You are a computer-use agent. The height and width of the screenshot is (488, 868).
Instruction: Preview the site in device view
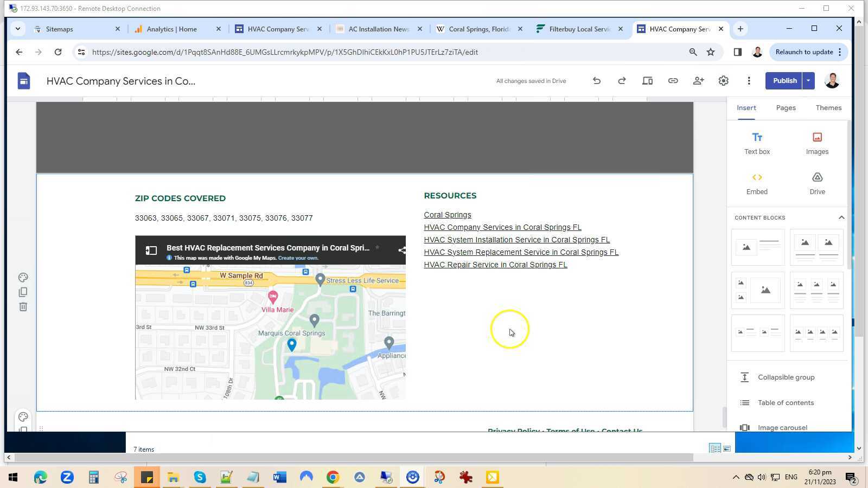pyautogui.click(x=647, y=80)
